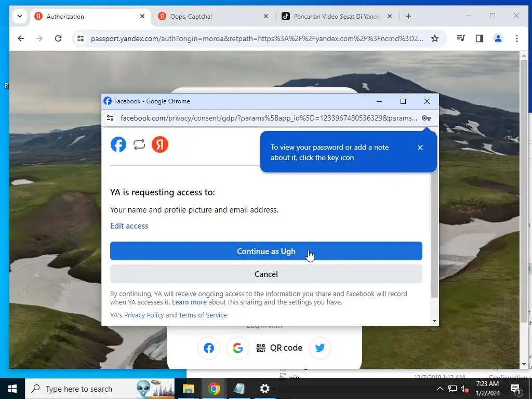Open Learn more link about sharing
Image resolution: width=532 pixels, height=399 pixels.
coord(189,302)
